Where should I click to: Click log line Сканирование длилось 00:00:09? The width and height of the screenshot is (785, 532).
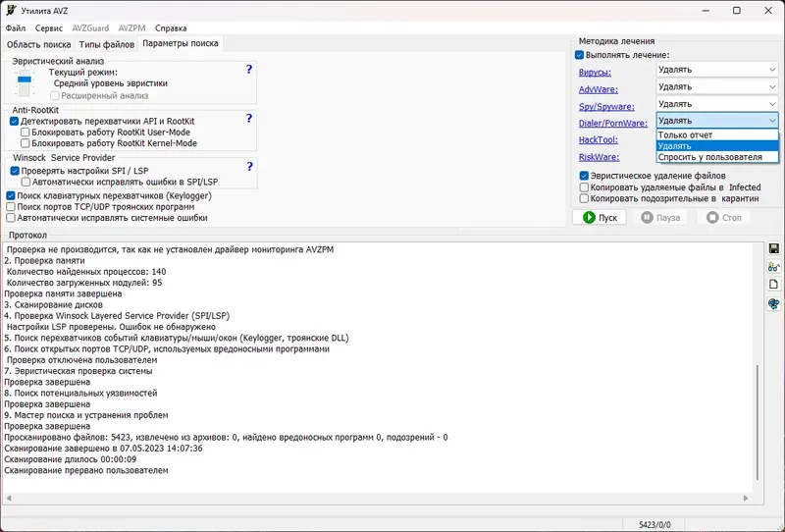coord(70,459)
